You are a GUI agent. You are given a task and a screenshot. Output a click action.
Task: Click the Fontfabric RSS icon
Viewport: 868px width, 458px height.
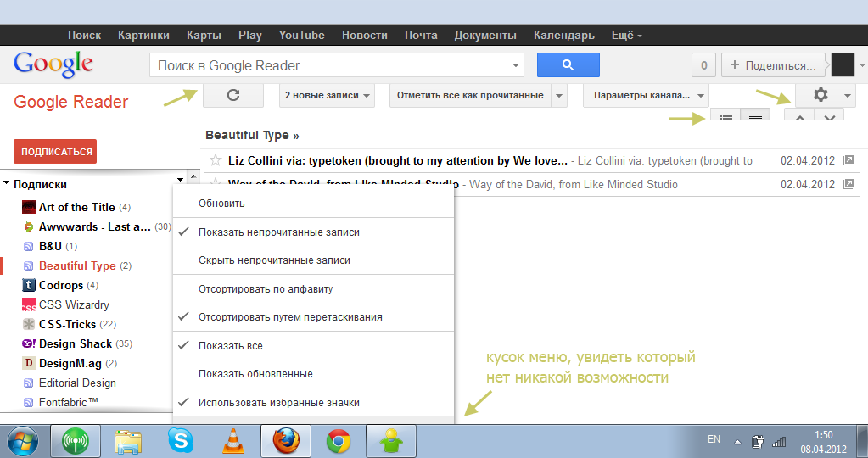point(28,402)
